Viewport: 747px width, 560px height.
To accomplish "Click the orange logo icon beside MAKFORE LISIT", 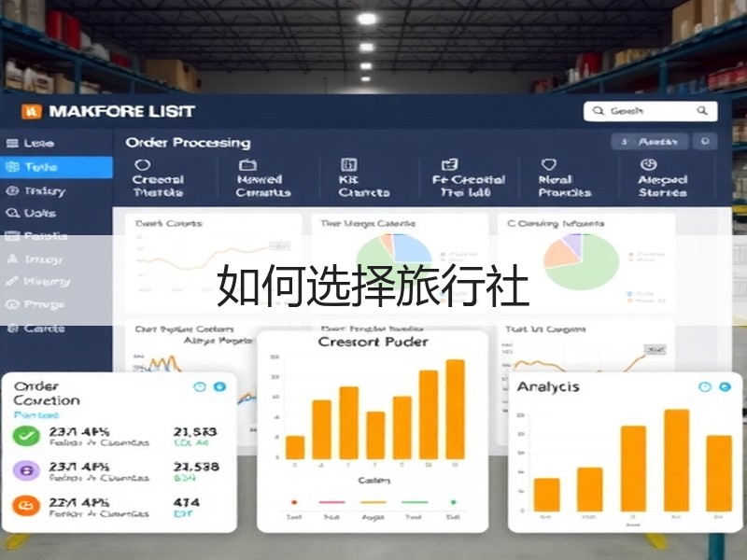I will [32, 111].
